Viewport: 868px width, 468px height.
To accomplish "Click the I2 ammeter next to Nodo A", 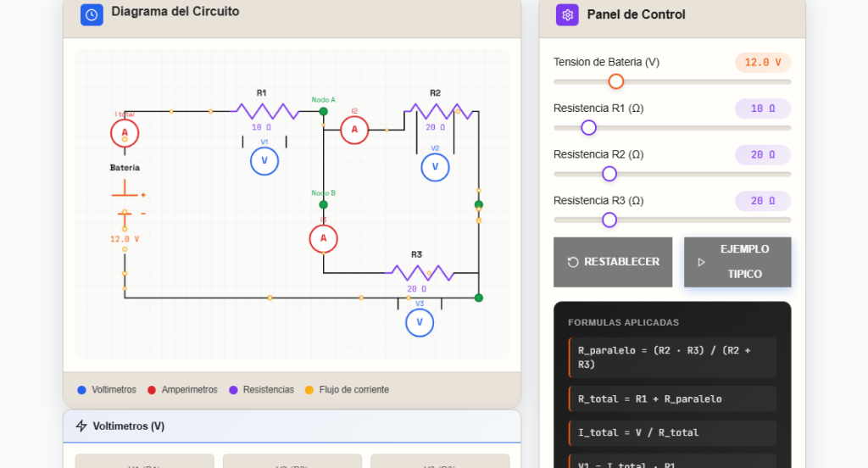I will [354, 129].
